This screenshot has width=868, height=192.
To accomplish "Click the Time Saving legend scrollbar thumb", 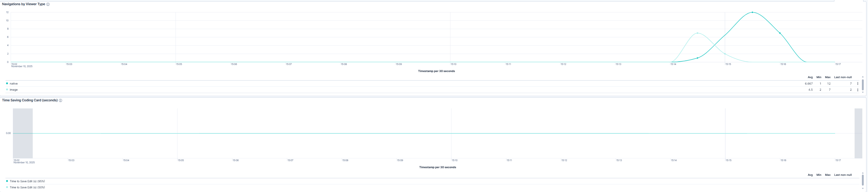I will pos(863,180).
